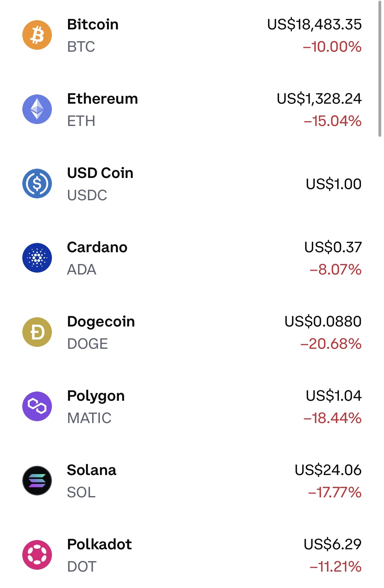Tap the Cardano dotted logo icon
This screenshot has height=588, width=384.
click(x=37, y=258)
